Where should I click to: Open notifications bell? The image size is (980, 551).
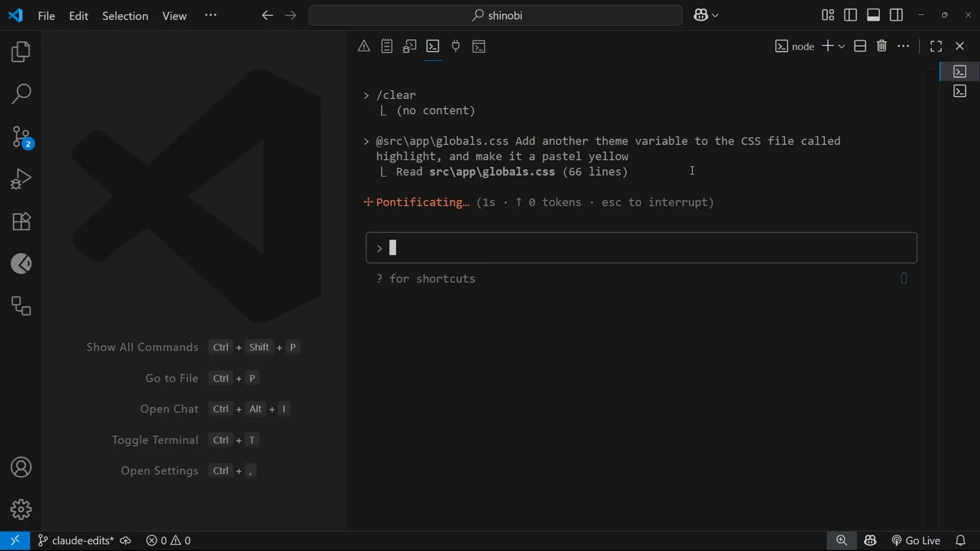tap(961, 541)
